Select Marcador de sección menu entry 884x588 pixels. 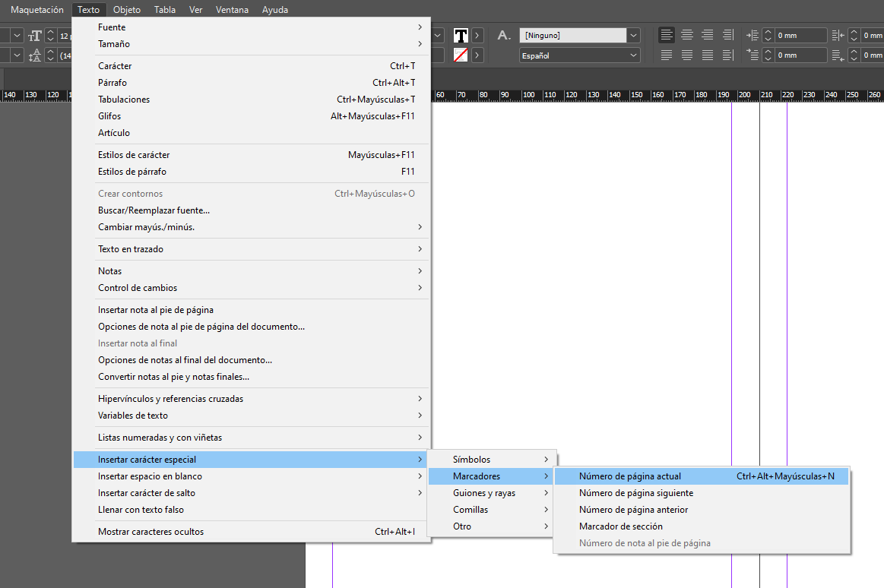point(621,526)
